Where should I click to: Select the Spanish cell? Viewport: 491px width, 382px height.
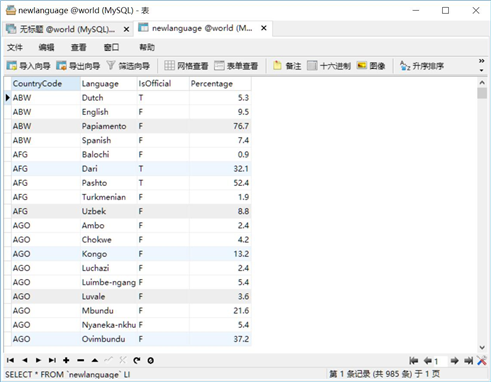109,140
